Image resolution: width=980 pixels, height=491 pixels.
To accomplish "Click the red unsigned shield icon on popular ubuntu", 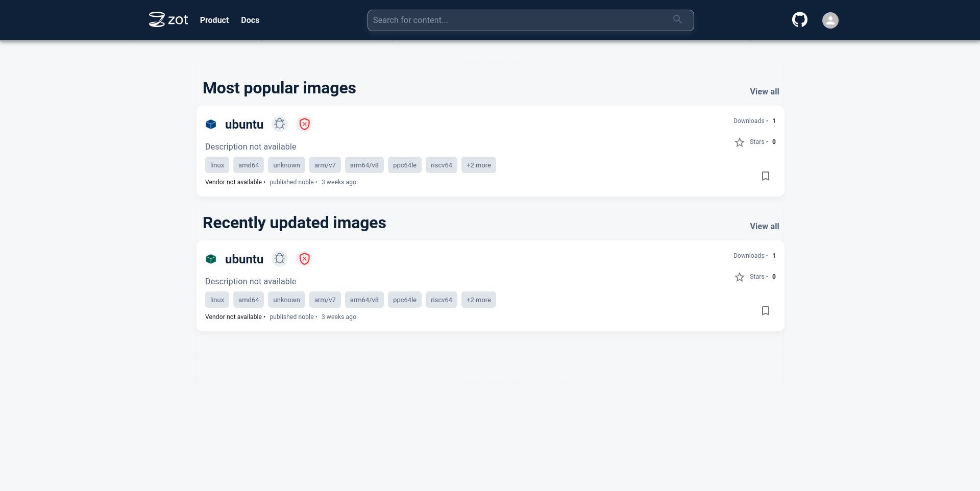I will tap(304, 124).
